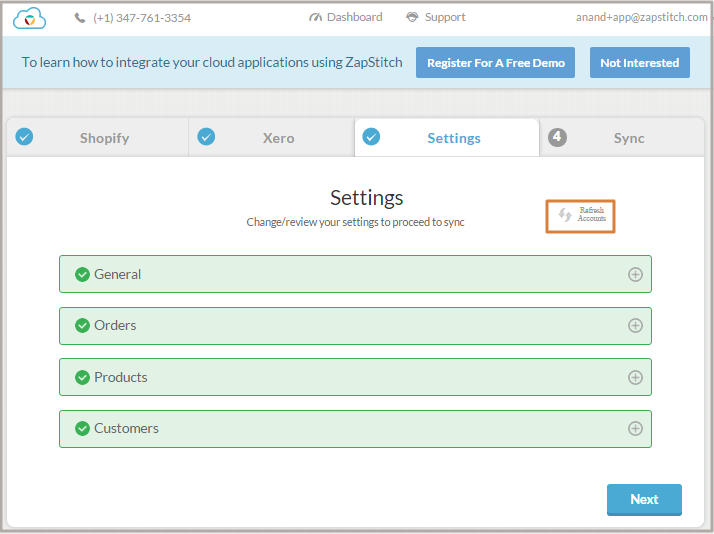Click the Refresh Accounts text label
This screenshot has height=534, width=714.
click(x=592, y=214)
